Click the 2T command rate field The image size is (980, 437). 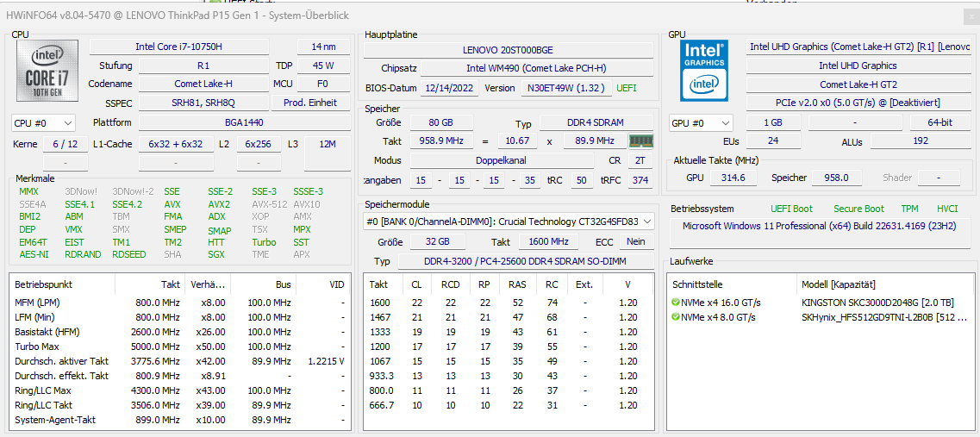tap(640, 160)
